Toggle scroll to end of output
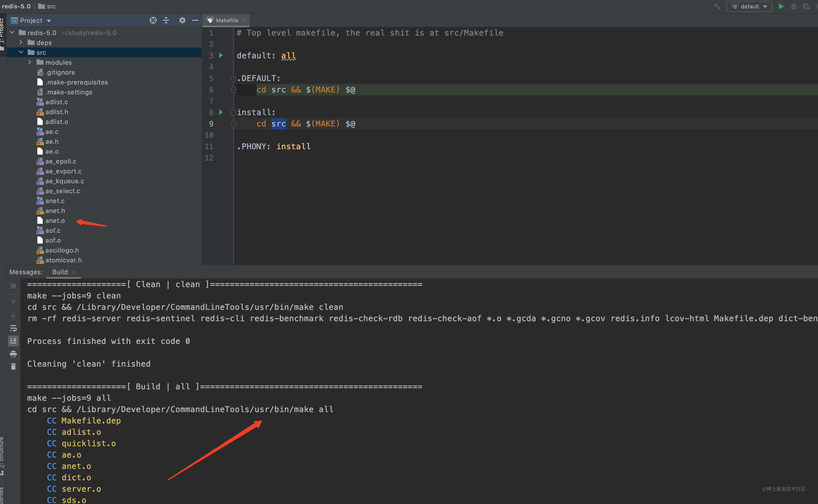818x504 pixels. click(13, 341)
